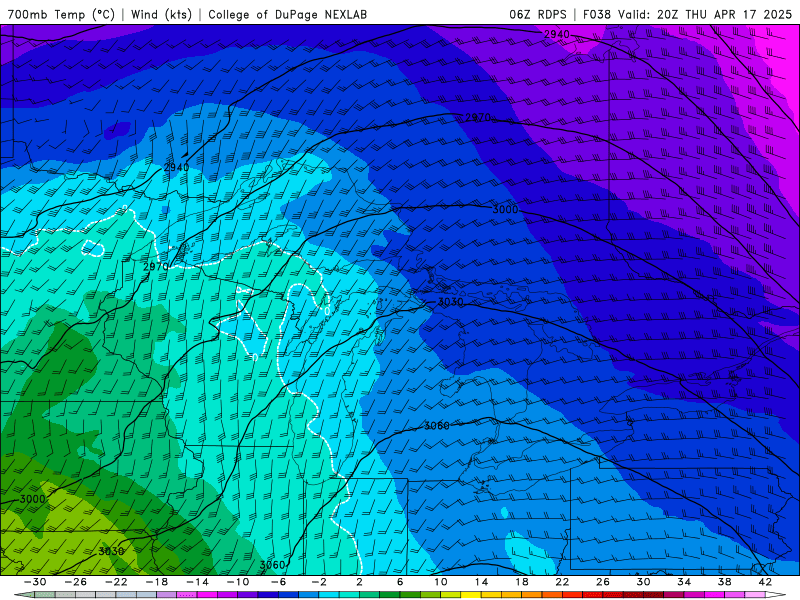Click the -14 value on the color scale
The height and width of the screenshot is (600, 800).
click(x=197, y=582)
